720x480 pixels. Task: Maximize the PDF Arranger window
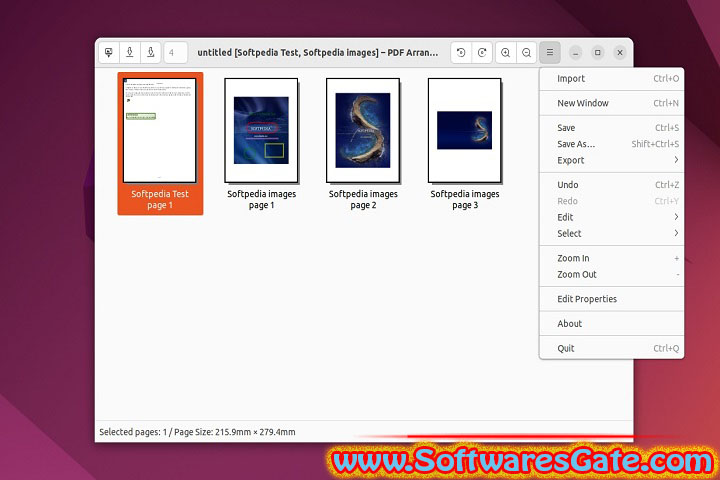pos(597,53)
